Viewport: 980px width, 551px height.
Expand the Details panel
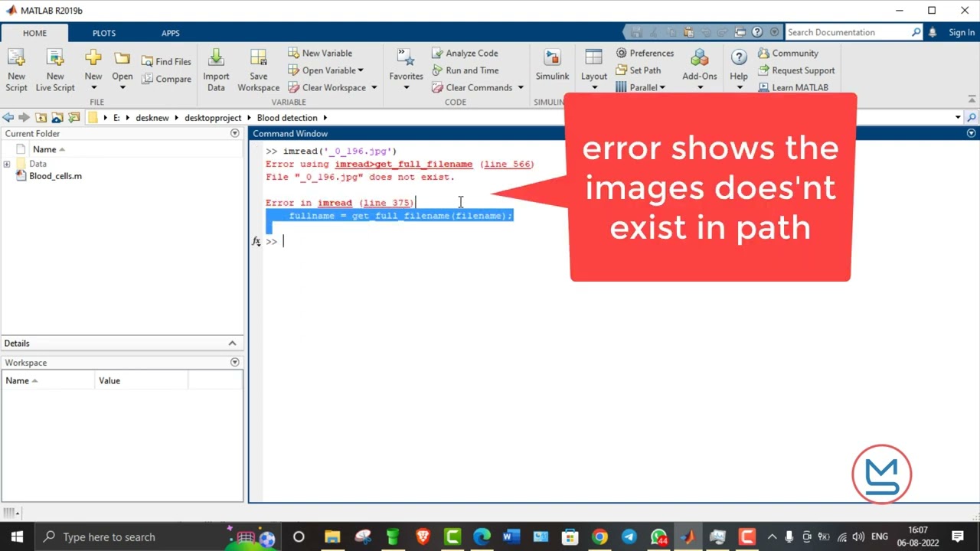(x=232, y=343)
